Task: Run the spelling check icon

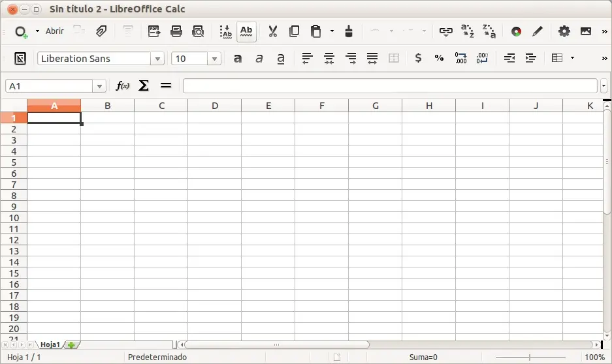Action: click(225, 31)
